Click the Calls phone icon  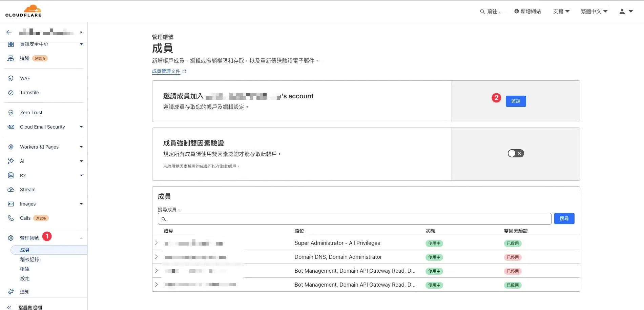pyautogui.click(x=11, y=218)
